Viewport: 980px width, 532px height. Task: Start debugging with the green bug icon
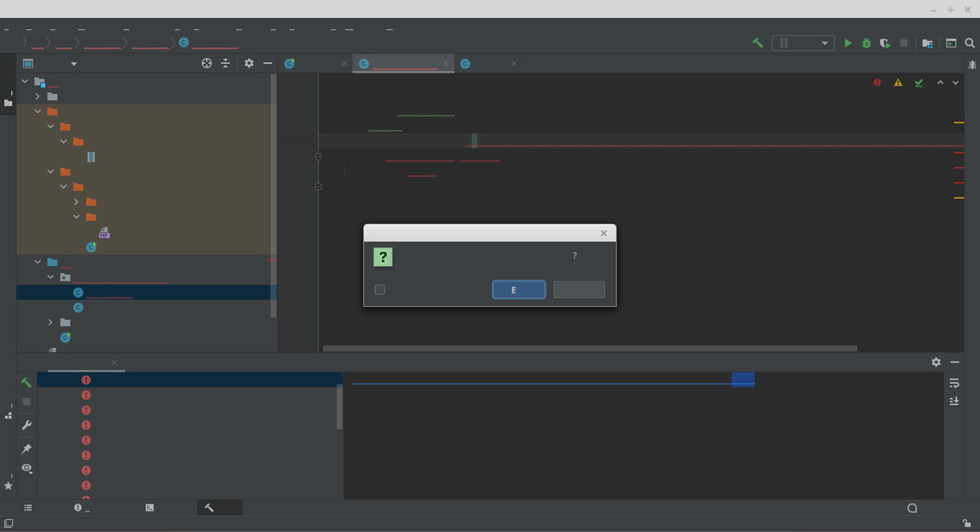[866, 42]
